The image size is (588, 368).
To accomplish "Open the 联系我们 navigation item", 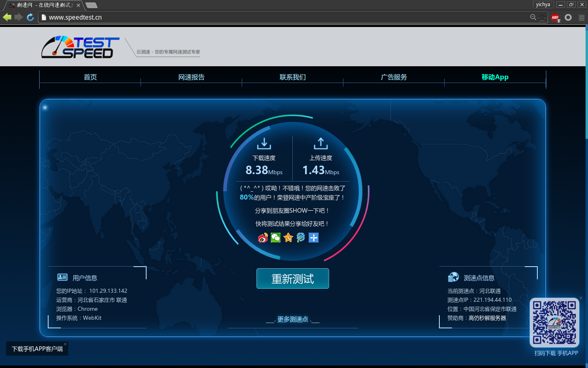I will pos(293,77).
